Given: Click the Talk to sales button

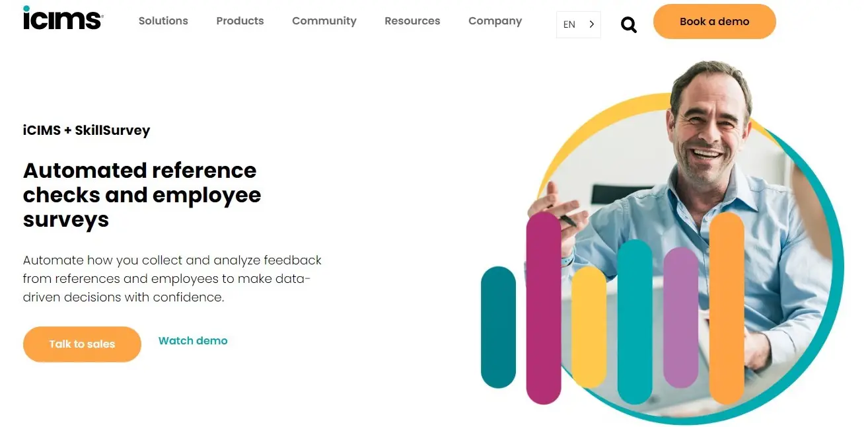Looking at the screenshot, I should click(82, 344).
